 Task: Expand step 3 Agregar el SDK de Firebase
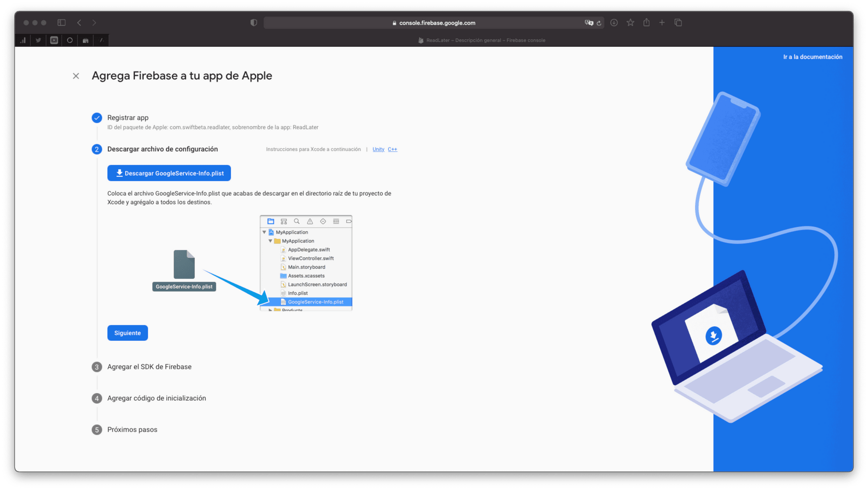[x=149, y=367]
